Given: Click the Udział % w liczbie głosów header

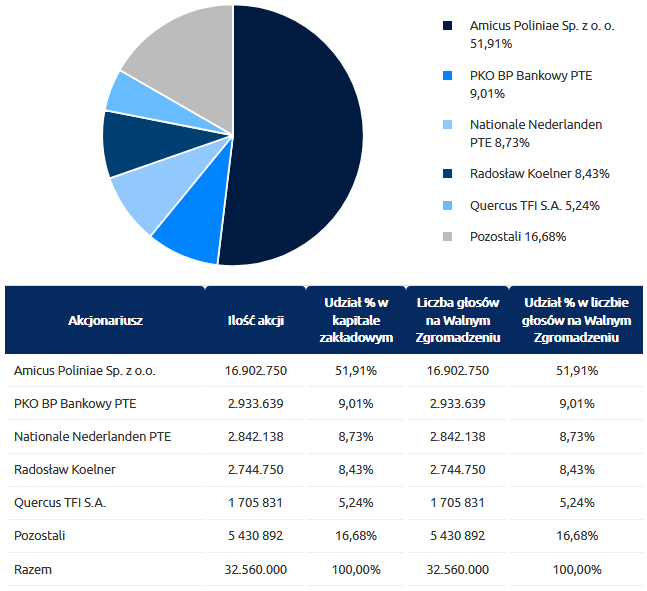Looking at the screenshot, I should coord(576,320).
